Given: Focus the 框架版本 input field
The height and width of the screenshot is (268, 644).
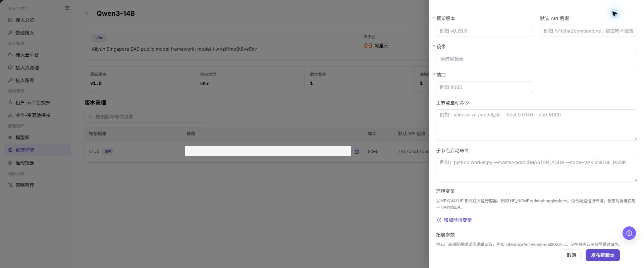Looking at the screenshot, I should point(485,31).
